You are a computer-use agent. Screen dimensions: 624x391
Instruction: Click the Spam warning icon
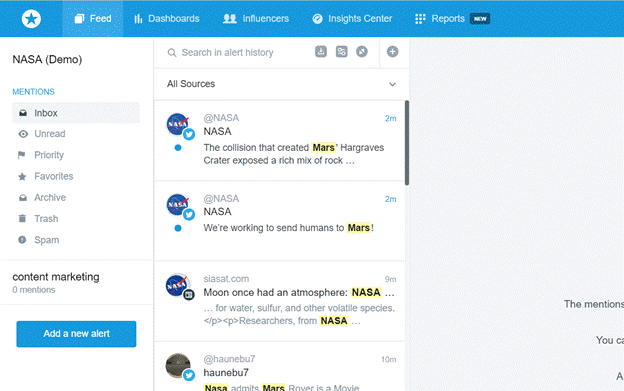coord(22,240)
